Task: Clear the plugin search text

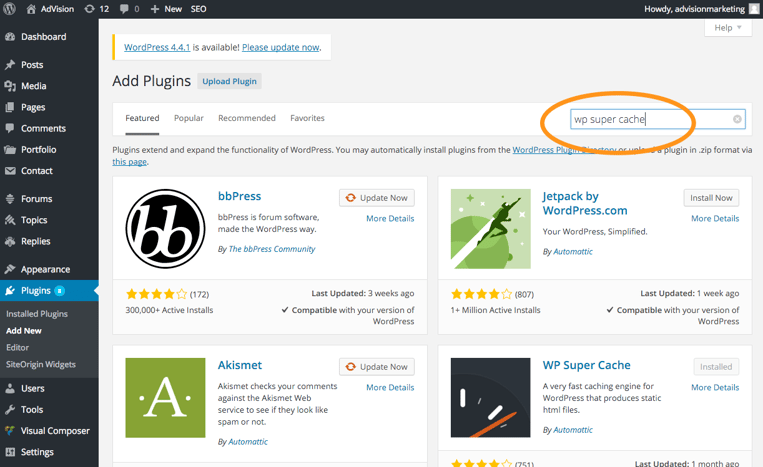Action: pyautogui.click(x=737, y=119)
